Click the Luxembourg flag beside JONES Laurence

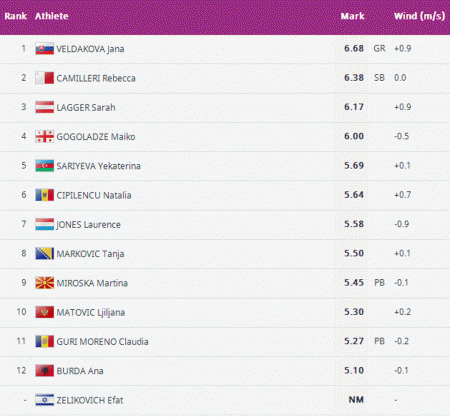[x=45, y=224]
